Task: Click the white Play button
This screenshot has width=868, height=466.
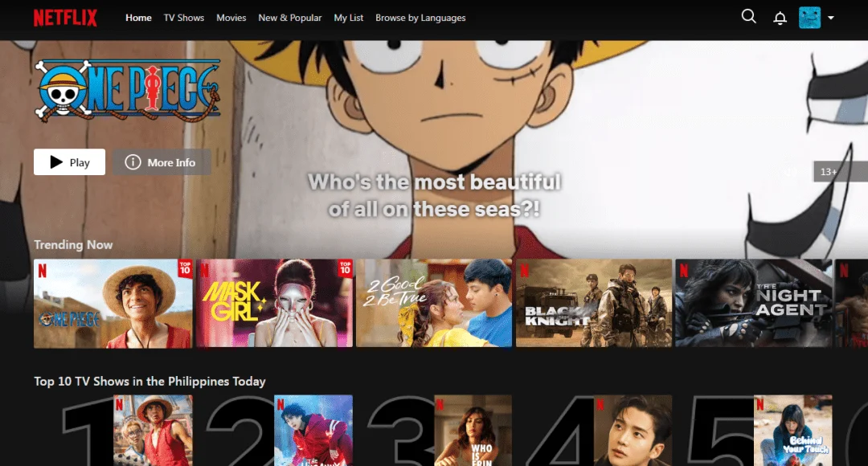Action: 69,162
